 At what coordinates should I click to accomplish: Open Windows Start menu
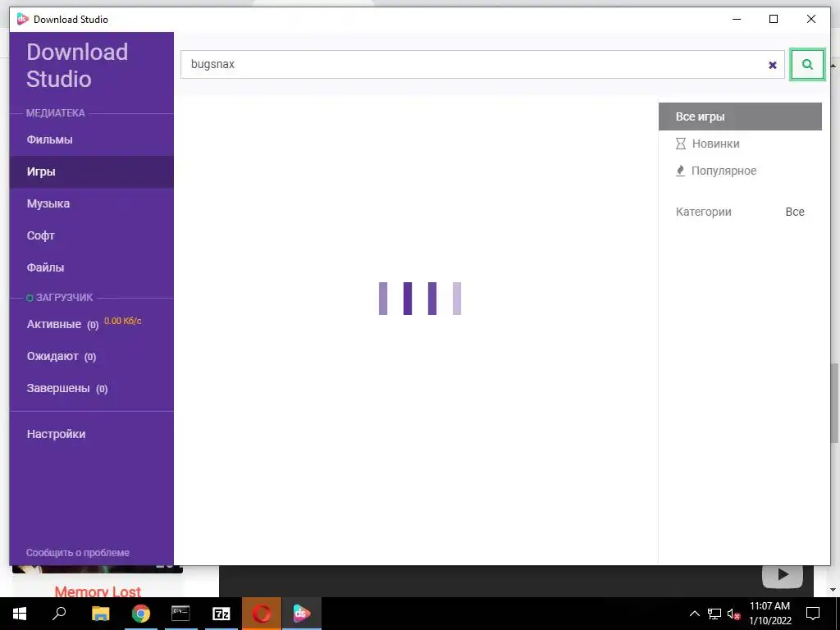tap(20, 614)
